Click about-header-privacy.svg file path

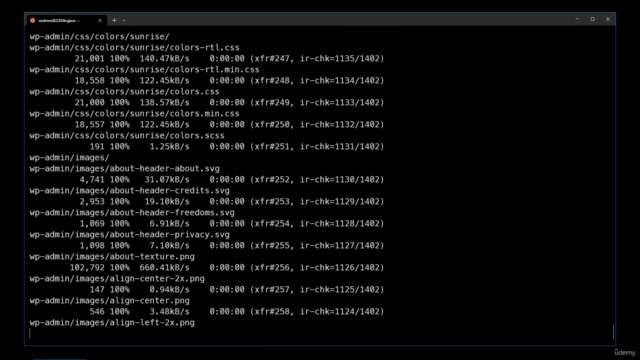[129, 235]
